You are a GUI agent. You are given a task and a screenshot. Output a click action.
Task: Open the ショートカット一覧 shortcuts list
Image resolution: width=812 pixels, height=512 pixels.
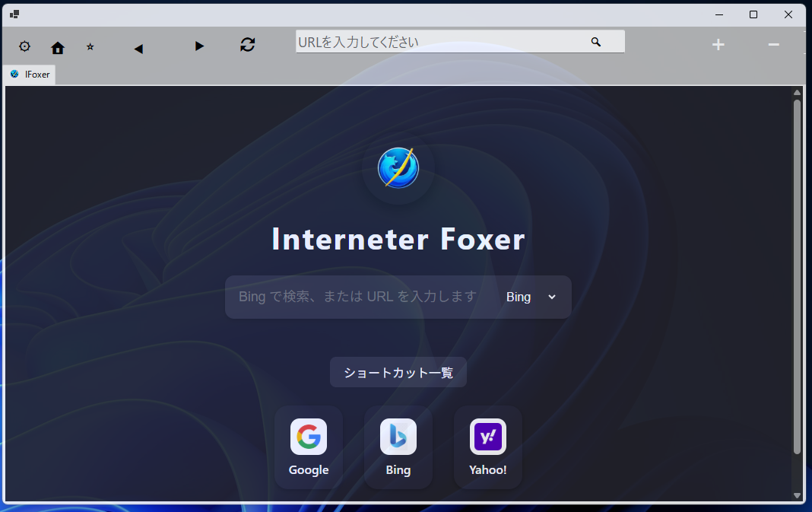(398, 372)
